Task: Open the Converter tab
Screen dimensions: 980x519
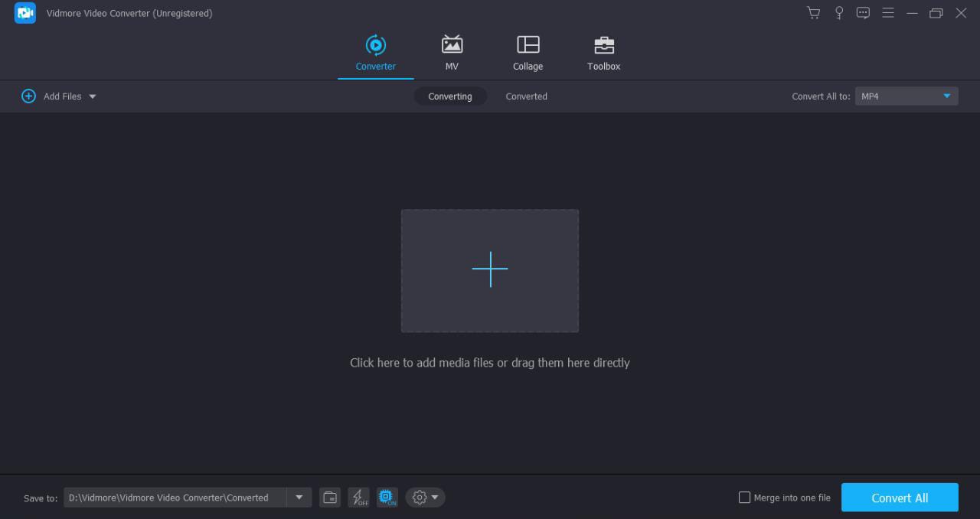Action: [x=375, y=54]
